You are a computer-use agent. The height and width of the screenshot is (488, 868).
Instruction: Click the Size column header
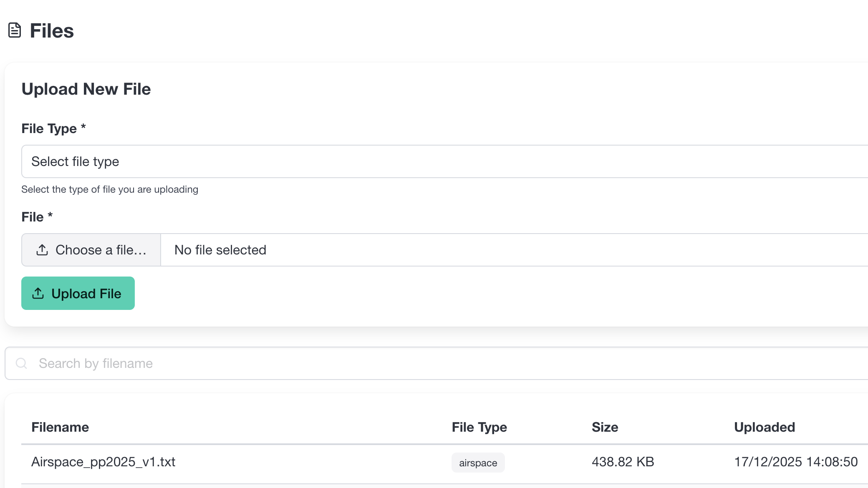pos(605,427)
